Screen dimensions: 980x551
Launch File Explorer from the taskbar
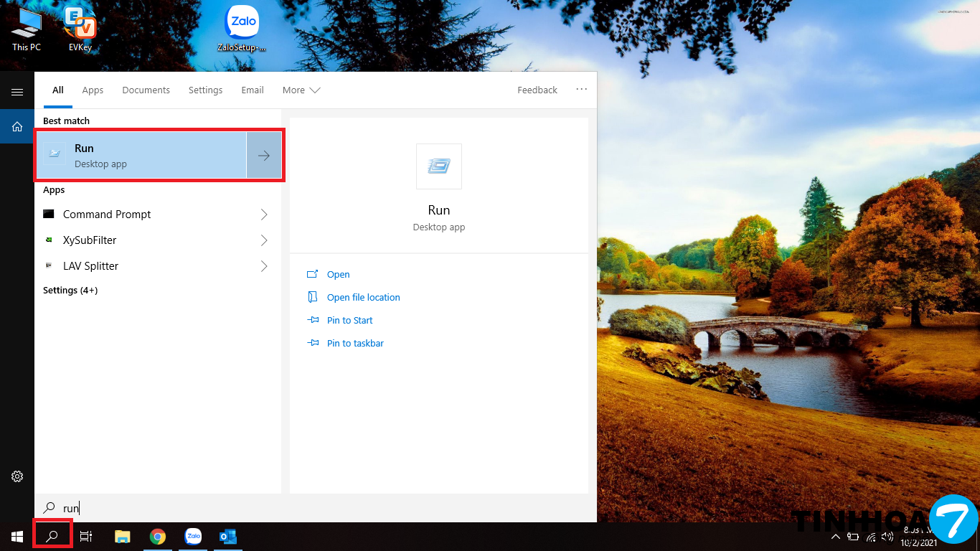pyautogui.click(x=123, y=536)
